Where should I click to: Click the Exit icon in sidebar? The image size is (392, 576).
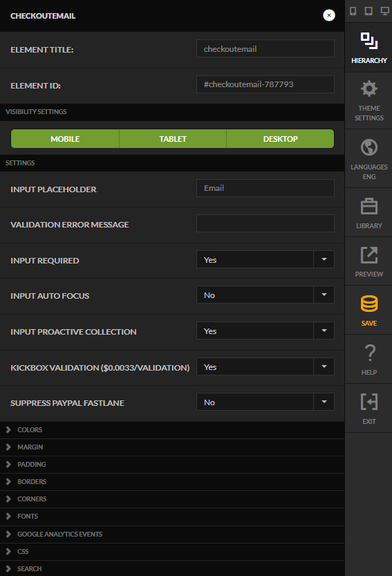click(369, 402)
